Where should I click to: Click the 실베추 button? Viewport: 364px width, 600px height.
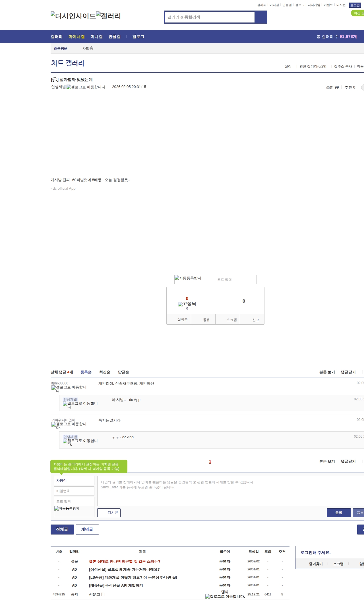coord(179,320)
